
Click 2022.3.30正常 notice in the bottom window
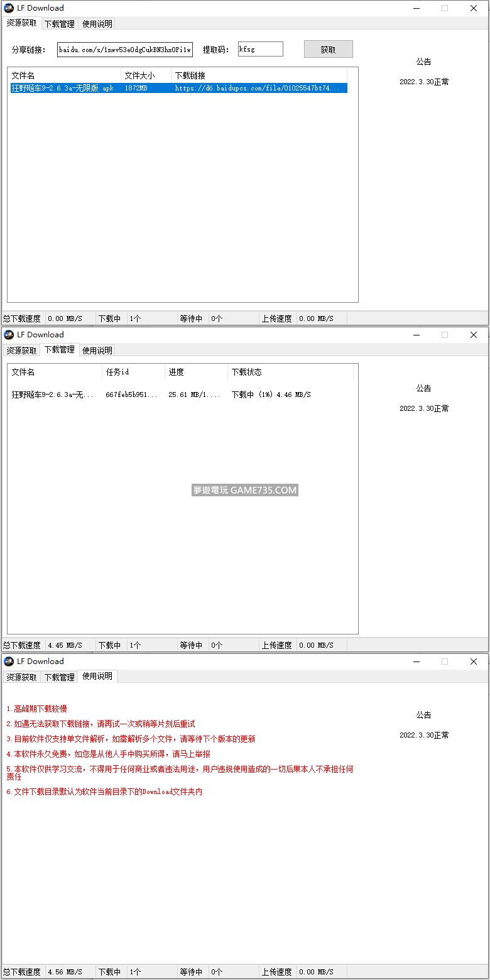424,735
